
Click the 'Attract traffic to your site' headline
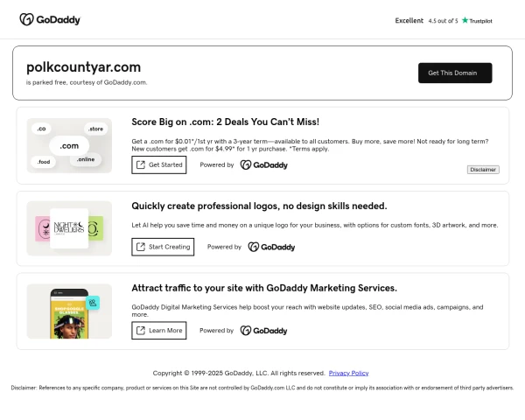click(x=263, y=287)
